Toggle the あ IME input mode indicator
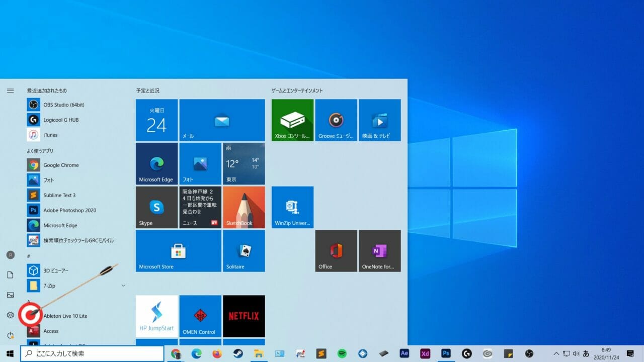This screenshot has height=362, width=644. click(586, 353)
